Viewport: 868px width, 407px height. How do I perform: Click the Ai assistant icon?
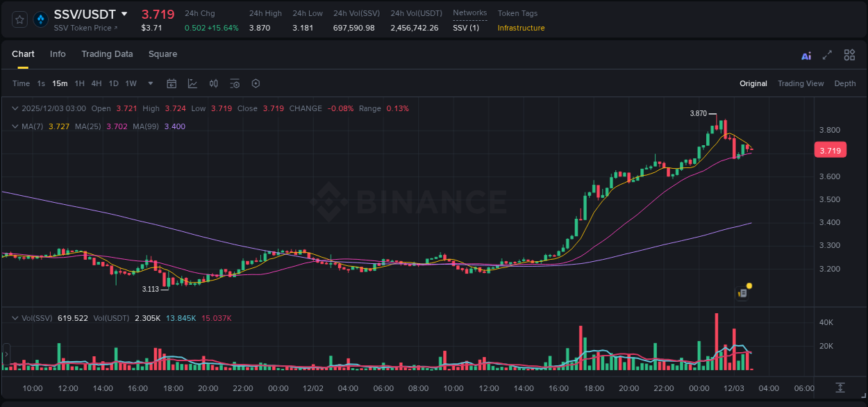click(806, 55)
